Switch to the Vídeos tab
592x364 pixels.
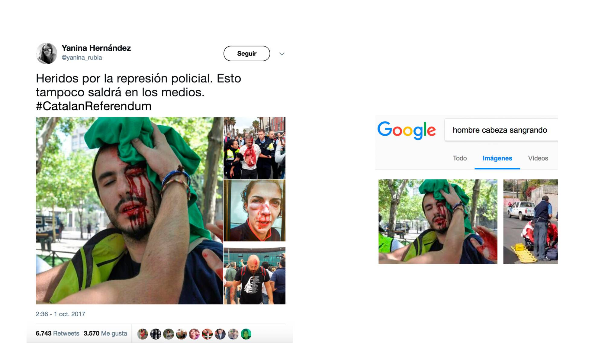point(538,158)
